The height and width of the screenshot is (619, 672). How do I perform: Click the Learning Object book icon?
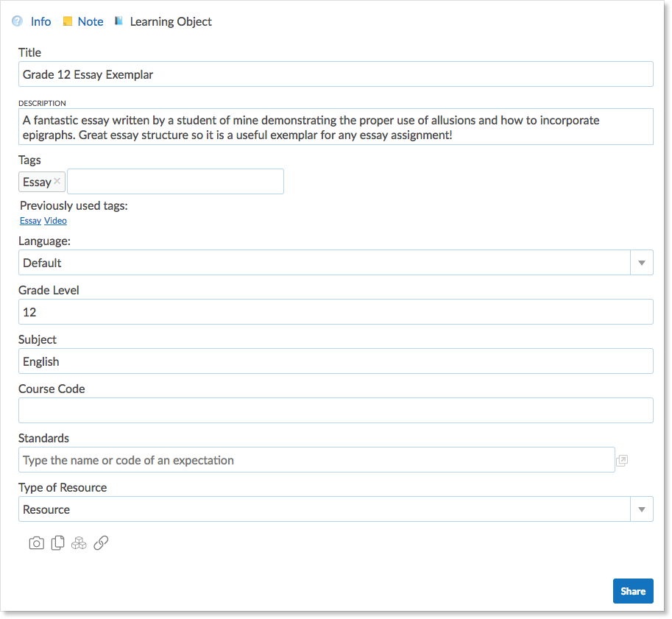click(x=119, y=21)
